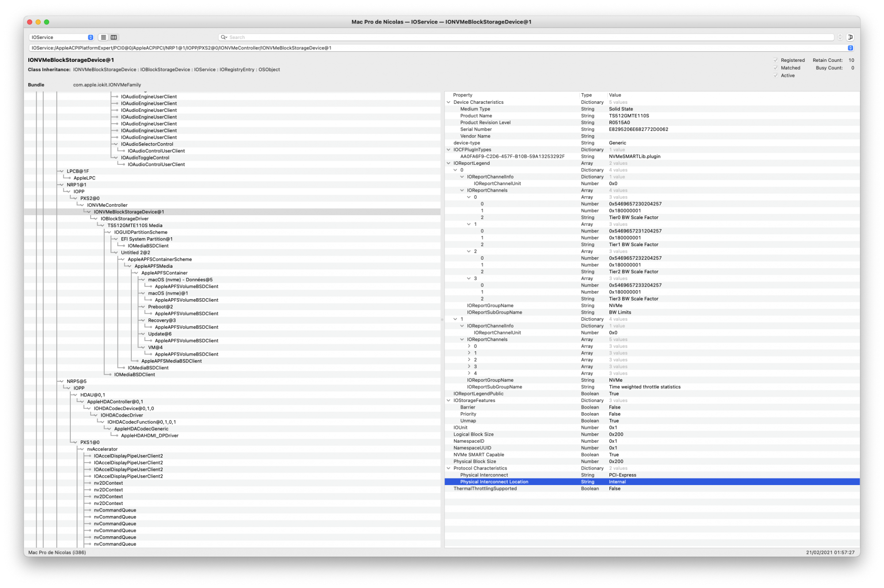Collapse the NRP1@1 tree node
The width and height of the screenshot is (884, 588).
pyautogui.click(x=61, y=185)
